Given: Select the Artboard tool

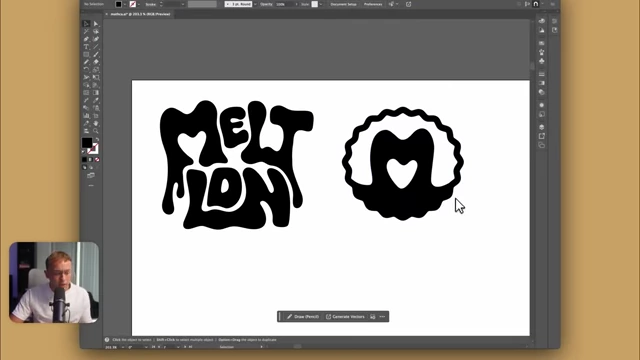Looking at the screenshot, I should pyautogui.click(x=96, y=116).
